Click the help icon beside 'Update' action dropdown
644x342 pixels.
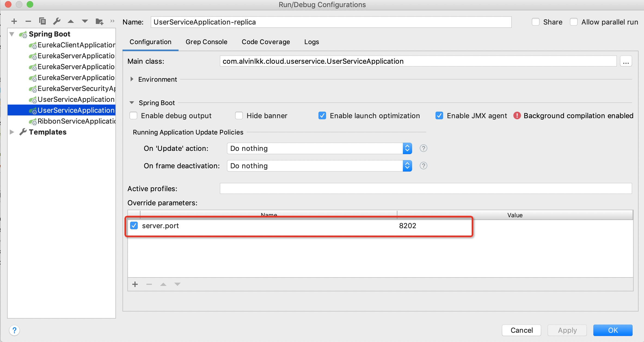[423, 148]
